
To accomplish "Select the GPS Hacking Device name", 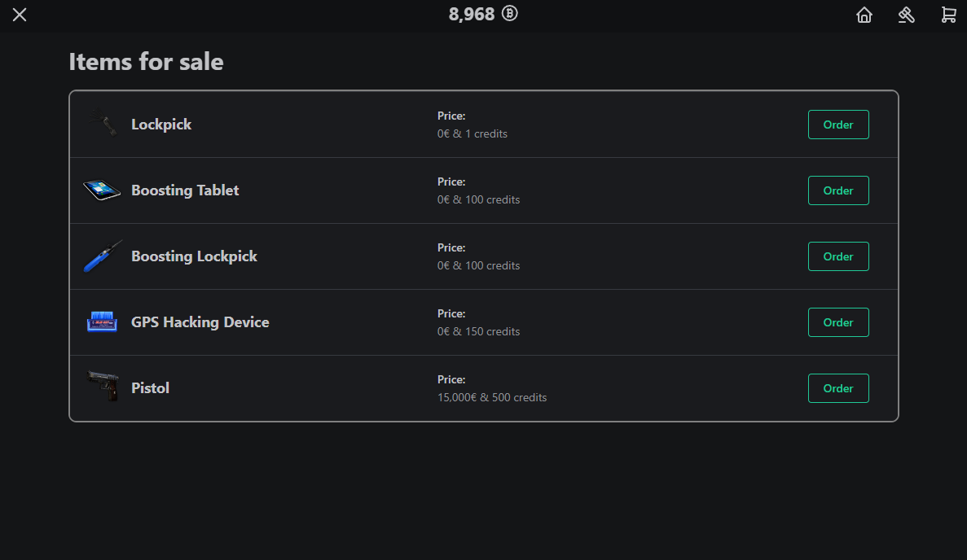I will pyautogui.click(x=200, y=322).
